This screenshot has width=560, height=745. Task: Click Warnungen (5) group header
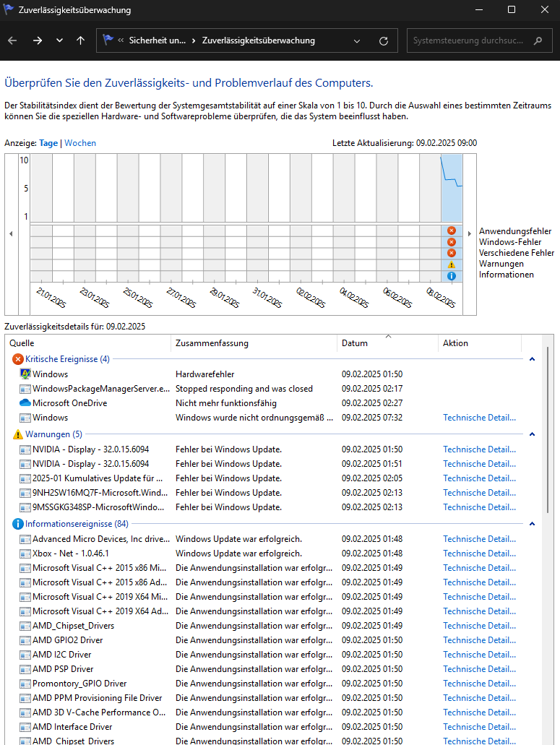coord(53,434)
